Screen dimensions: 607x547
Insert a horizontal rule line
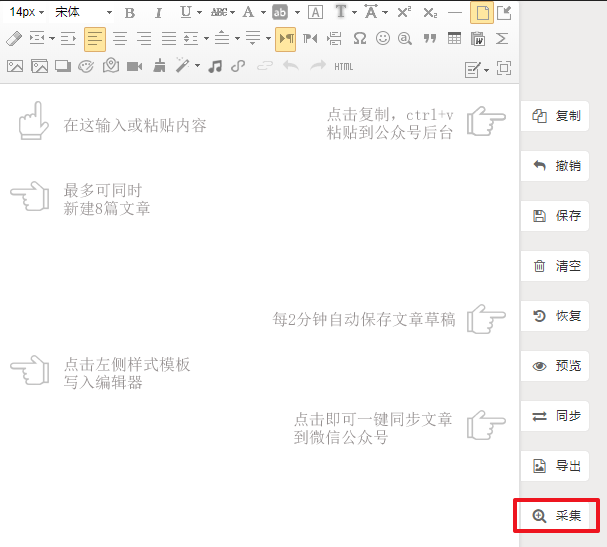[455, 13]
